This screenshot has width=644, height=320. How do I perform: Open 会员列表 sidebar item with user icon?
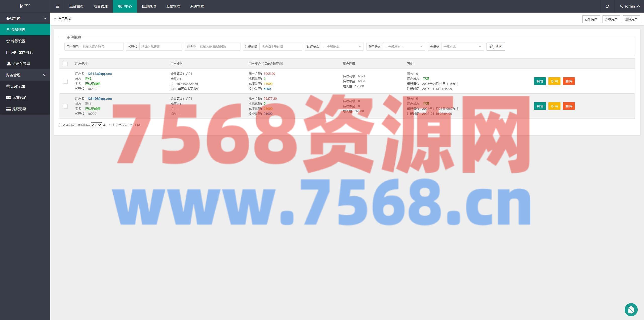coord(18,30)
